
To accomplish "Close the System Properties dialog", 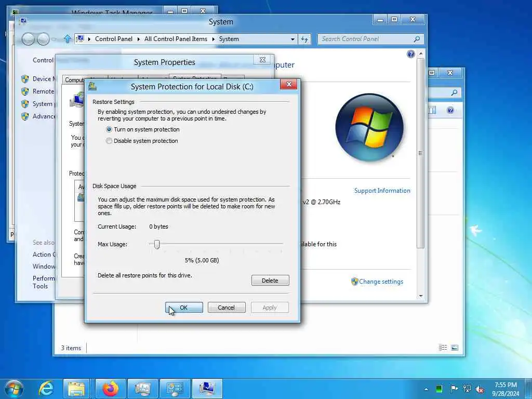I will (262, 60).
